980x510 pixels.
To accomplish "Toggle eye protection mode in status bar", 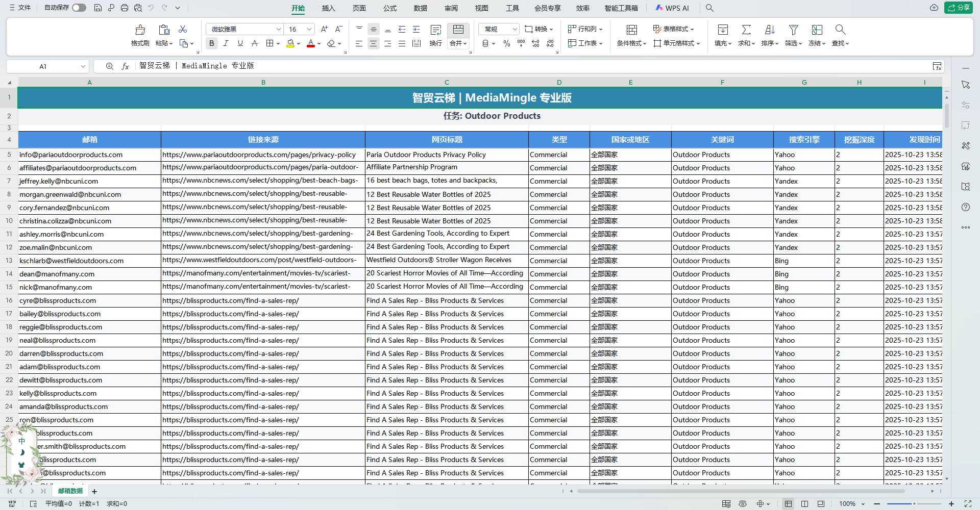I will pyautogui.click(x=743, y=504).
